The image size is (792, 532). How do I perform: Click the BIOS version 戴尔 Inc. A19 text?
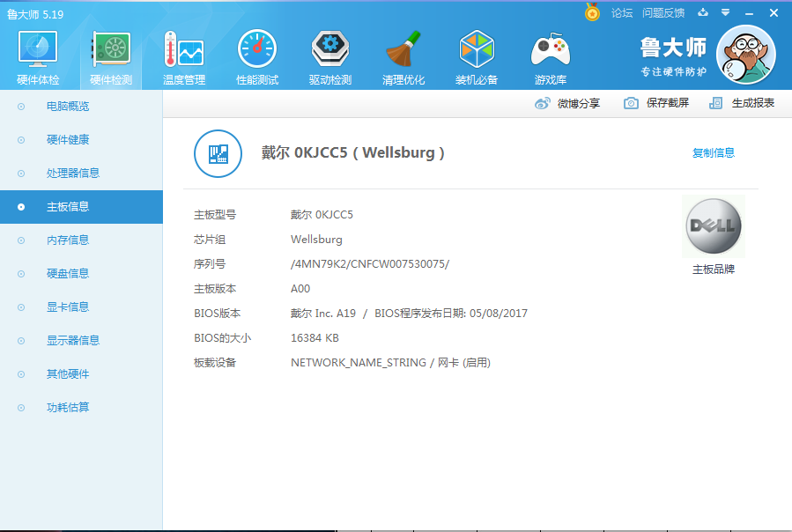(x=323, y=314)
